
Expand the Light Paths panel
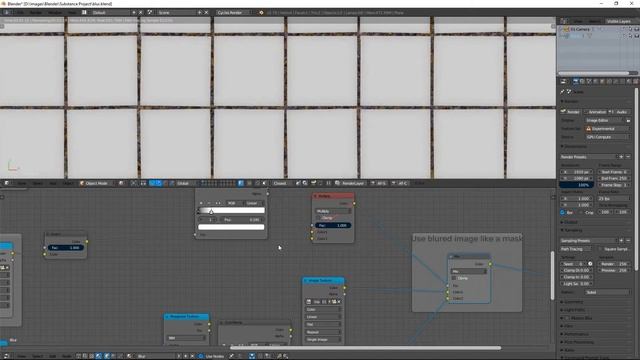(x=574, y=310)
